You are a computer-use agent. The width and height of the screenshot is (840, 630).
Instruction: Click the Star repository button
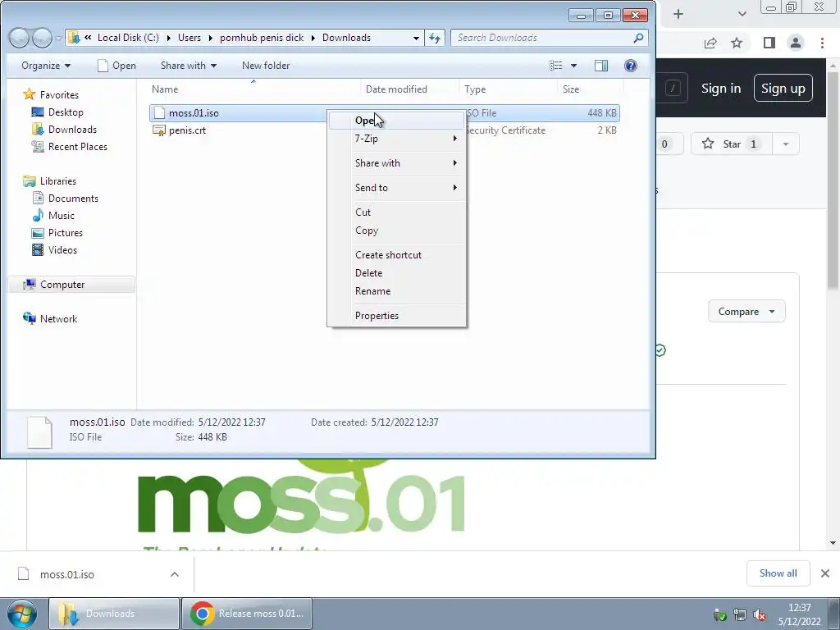coord(732,144)
